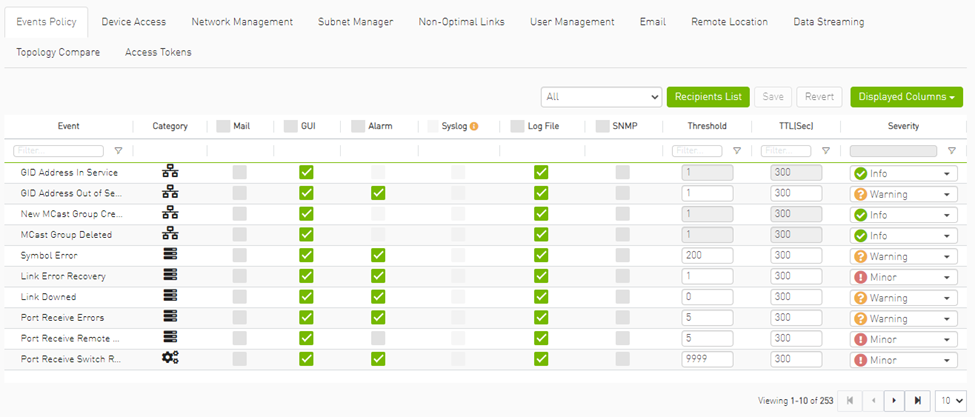Uncheck GUI for Link Downed event
Viewport: 975px width, 417px height.
pos(307,297)
